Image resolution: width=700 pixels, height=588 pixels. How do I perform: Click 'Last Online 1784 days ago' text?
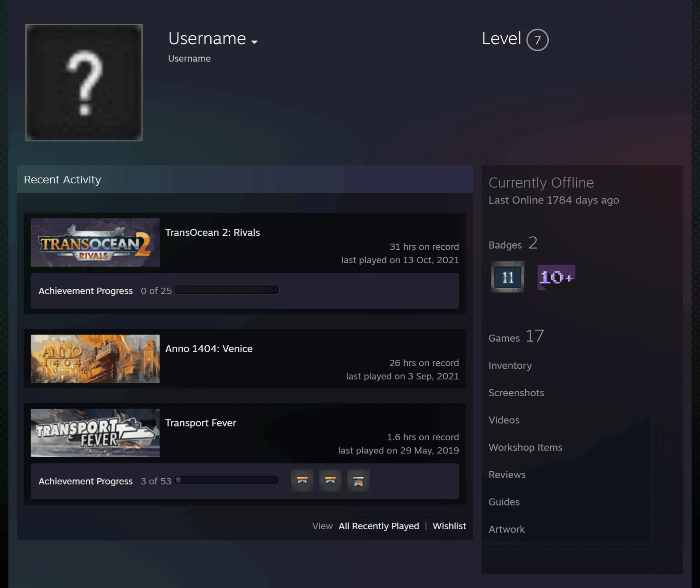pos(554,200)
